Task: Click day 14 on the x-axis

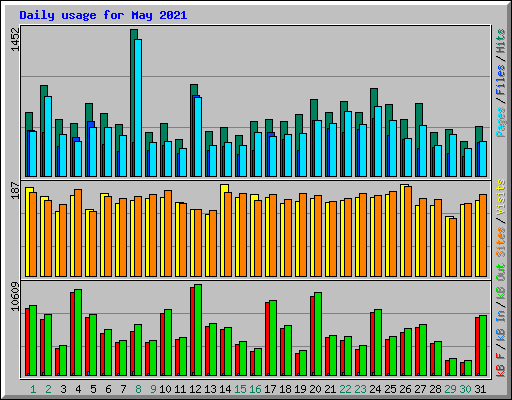Action: [225, 389]
